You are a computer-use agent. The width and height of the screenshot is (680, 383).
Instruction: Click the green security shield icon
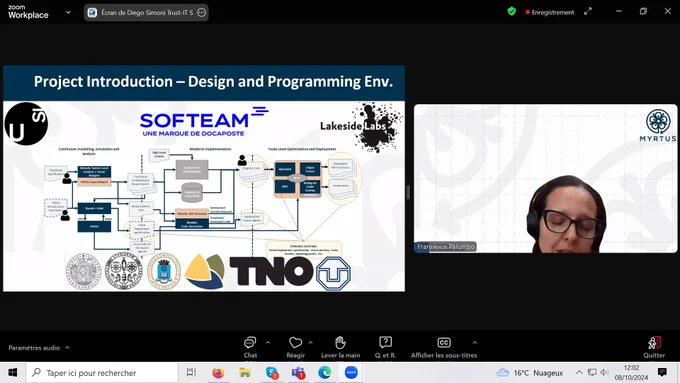pyautogui.click(x=512, y=12)
